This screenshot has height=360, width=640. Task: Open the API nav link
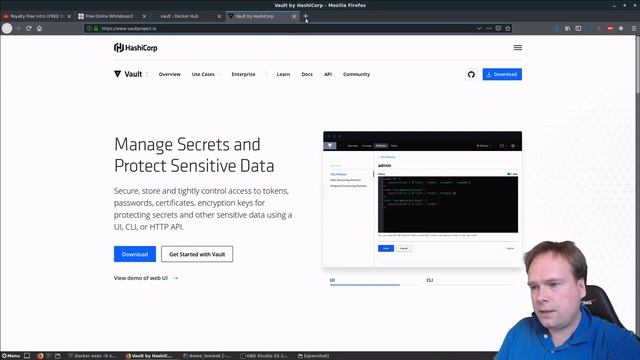tap(328, 74)
